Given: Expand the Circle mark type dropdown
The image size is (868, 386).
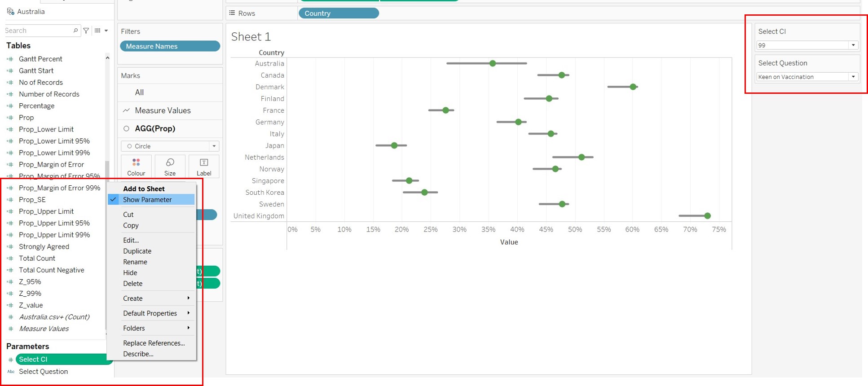Looking at the screenshot, I should [x=214, y=146].
